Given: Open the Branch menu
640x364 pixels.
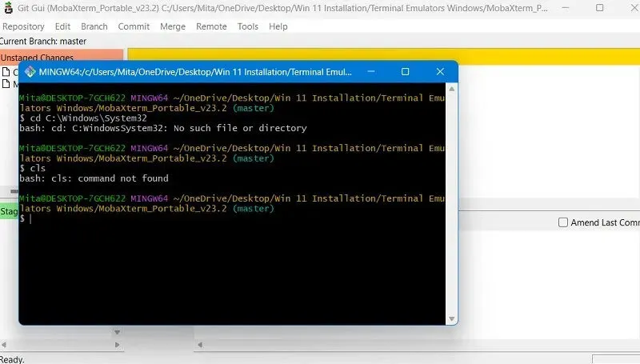Looking at the screenshot, I should [94, 26].
